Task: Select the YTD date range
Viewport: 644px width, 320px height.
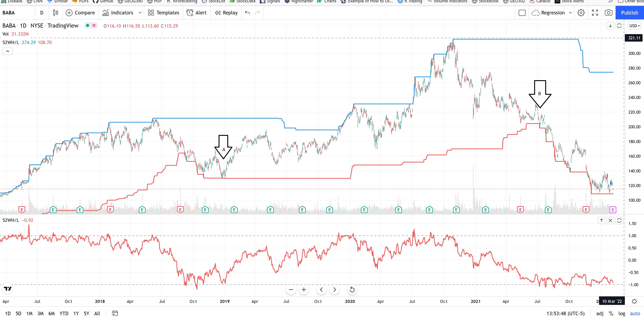Action: 64,313
